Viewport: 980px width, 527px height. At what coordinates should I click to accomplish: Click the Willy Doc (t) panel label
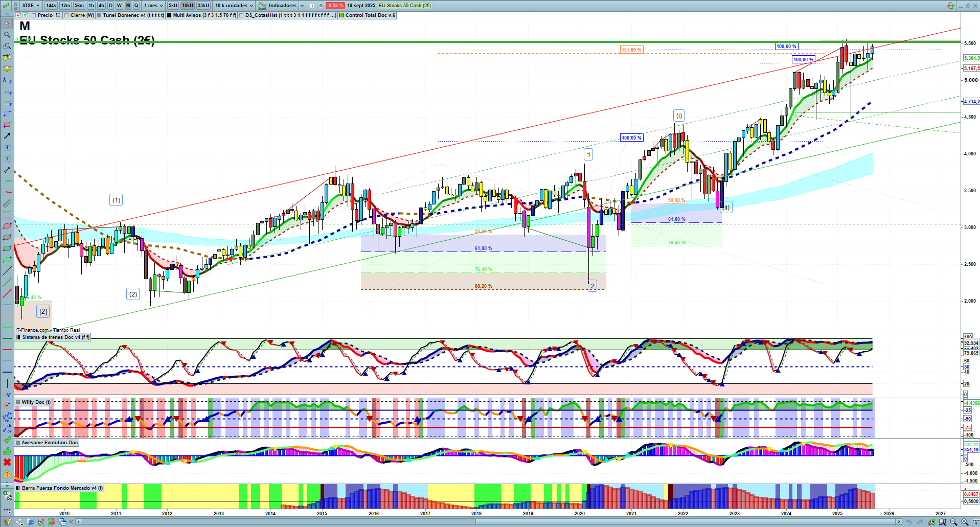[x=36, y=402]
